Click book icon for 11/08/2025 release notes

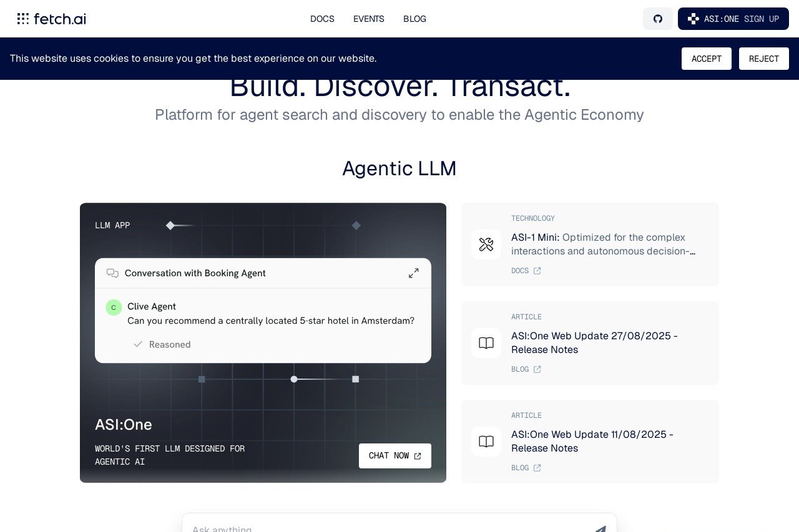486,442
